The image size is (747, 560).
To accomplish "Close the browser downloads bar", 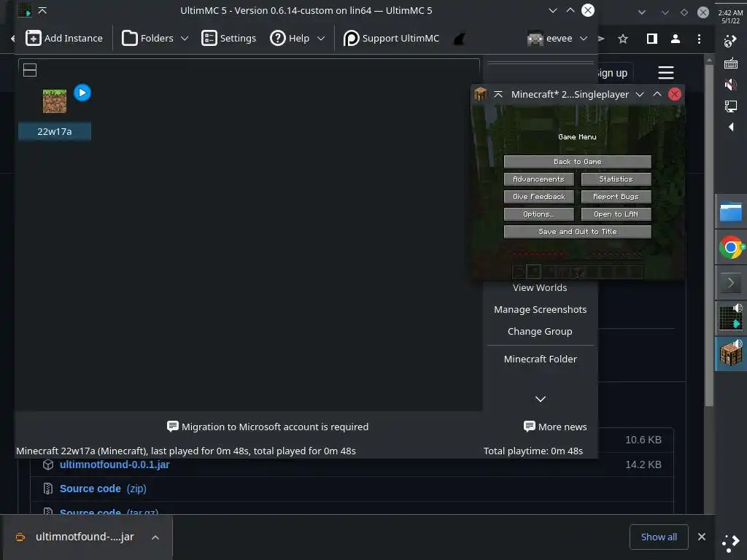I will 702,537.
